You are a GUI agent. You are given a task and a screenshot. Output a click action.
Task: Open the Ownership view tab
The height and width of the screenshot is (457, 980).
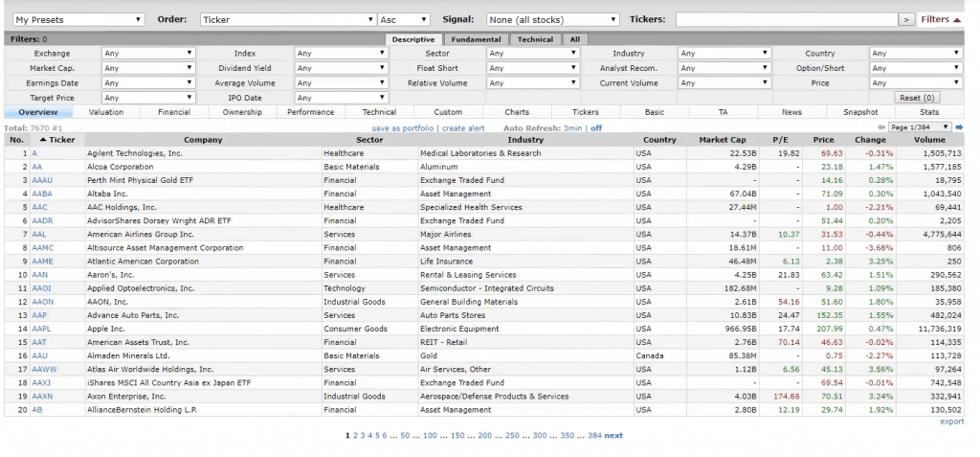coord(242,112)
